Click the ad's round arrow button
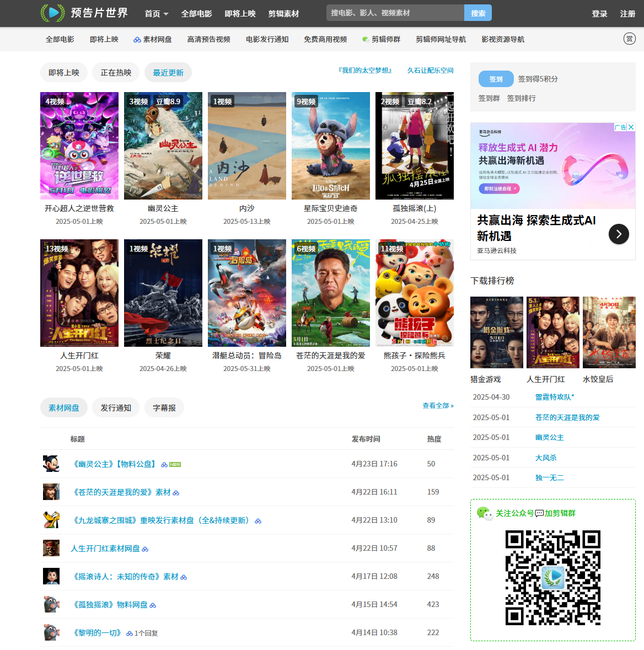The image size is (644, 650). [x=619, y=234]
